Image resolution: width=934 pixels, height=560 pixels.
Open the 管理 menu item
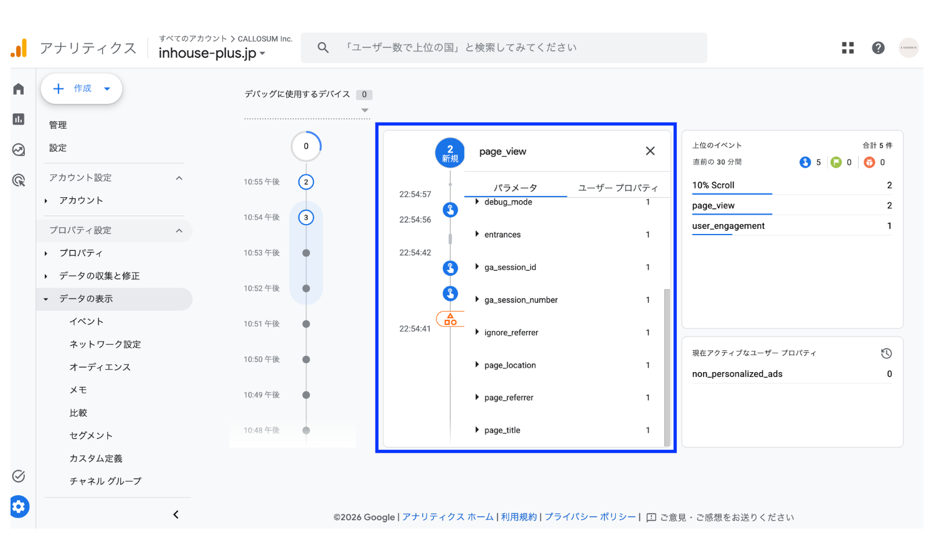[58, 125]
